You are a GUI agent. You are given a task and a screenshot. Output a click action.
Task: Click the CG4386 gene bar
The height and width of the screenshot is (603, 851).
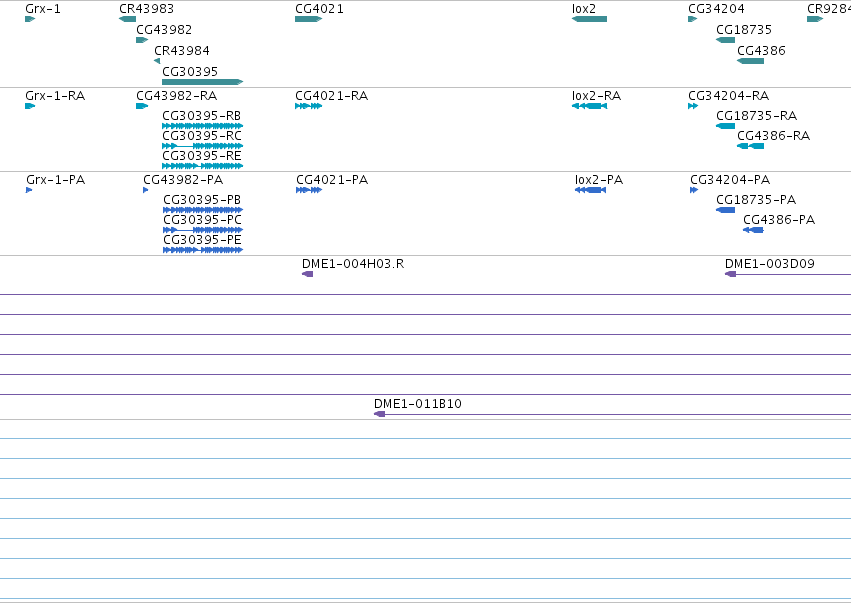pyautogui.click(x=751, y=61)
